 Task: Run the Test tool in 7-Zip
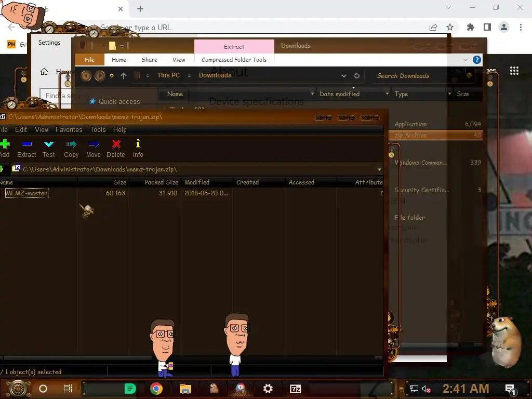[x=48, y=148]
